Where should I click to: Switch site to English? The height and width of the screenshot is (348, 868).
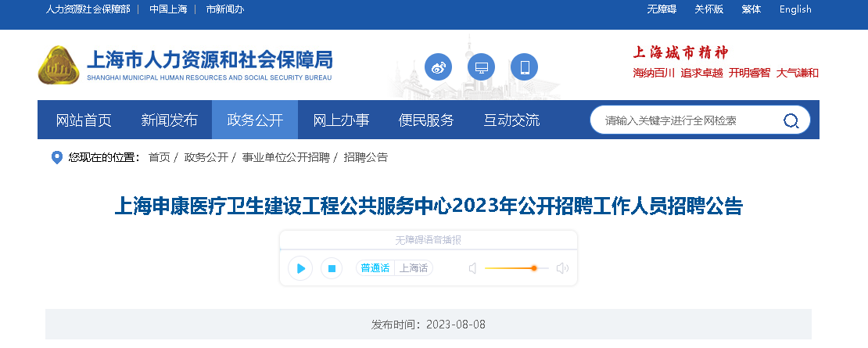(795, 9)
